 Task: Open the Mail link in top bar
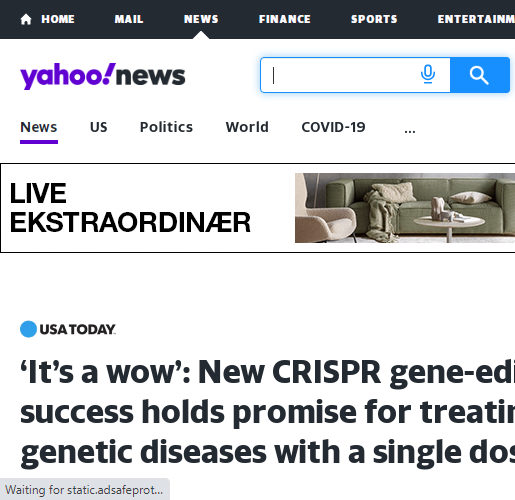(x=129, y=19)
